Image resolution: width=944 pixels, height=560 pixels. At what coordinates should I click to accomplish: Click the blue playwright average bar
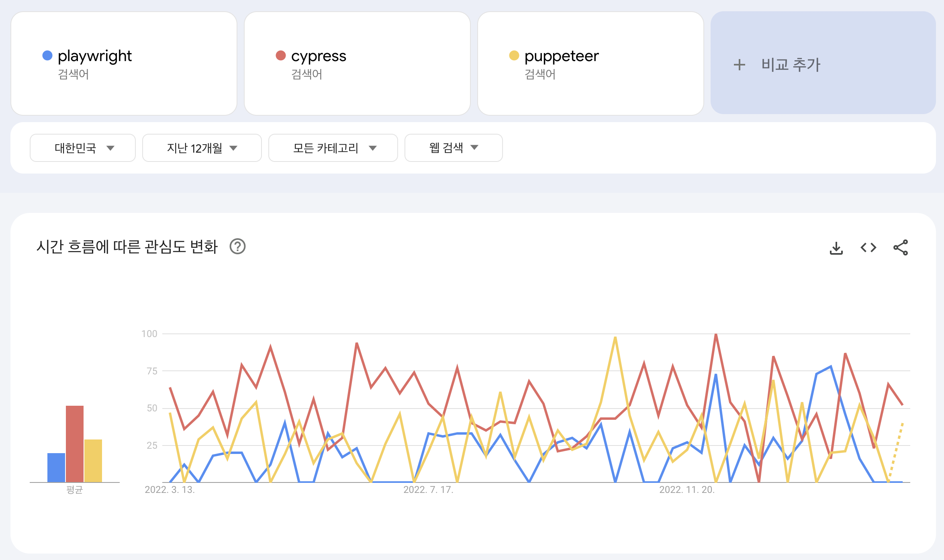point(56,467)
